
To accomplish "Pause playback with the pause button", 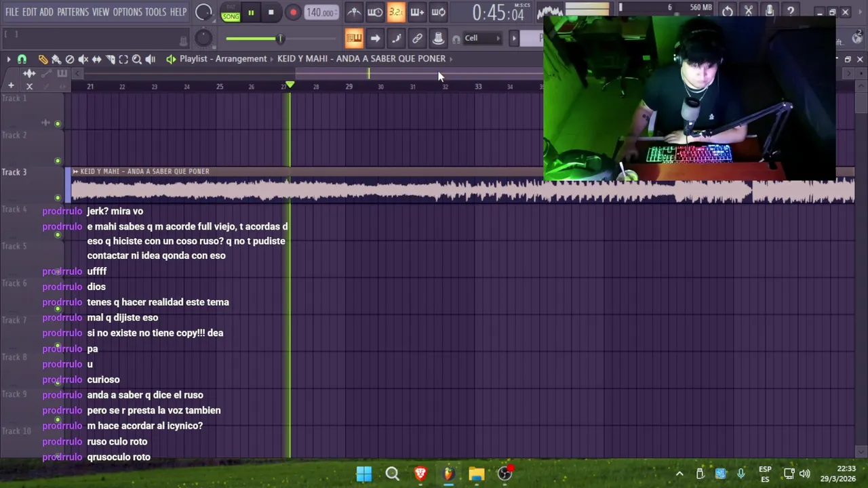I will (251, 12).
